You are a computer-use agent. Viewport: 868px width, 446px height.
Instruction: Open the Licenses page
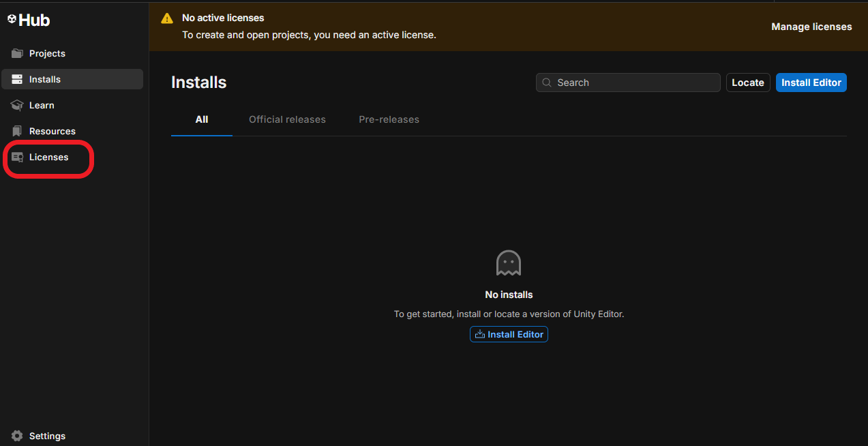(x=72, y=157)
